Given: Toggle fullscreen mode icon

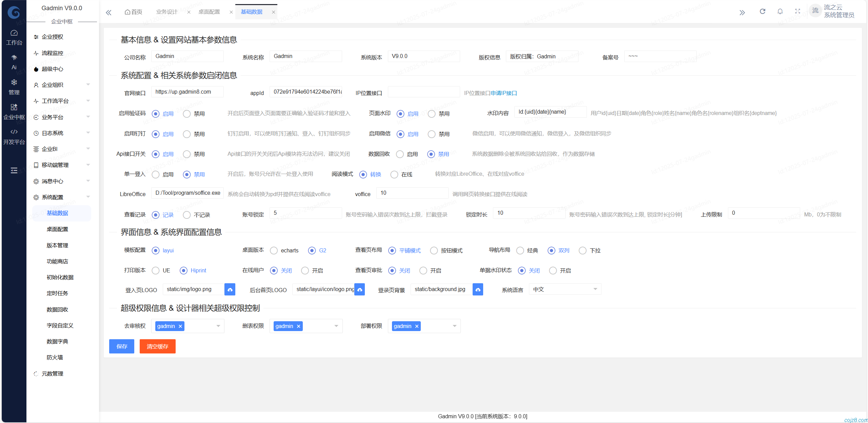Looking at the screenshot, I should coord(797,12).
